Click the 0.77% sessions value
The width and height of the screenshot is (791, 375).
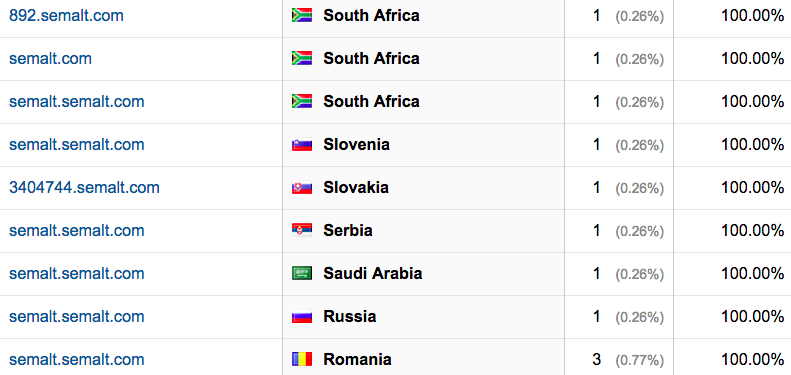tap(640, 360)
